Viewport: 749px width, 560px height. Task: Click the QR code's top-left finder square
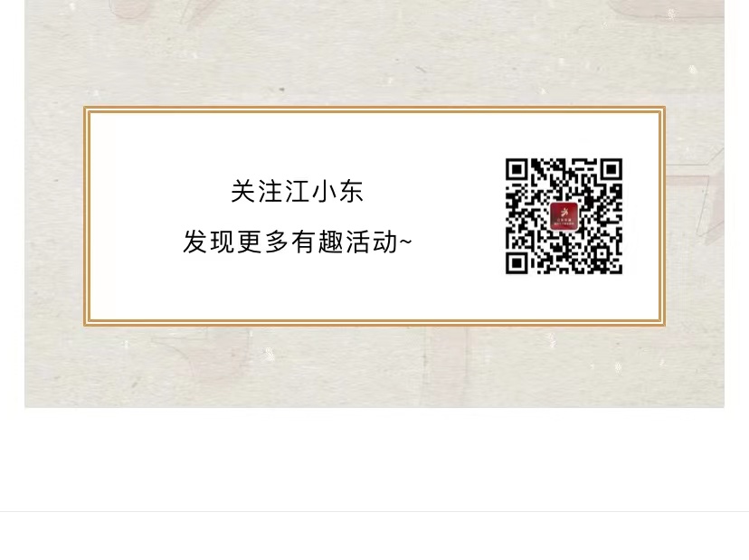[517, 169]
